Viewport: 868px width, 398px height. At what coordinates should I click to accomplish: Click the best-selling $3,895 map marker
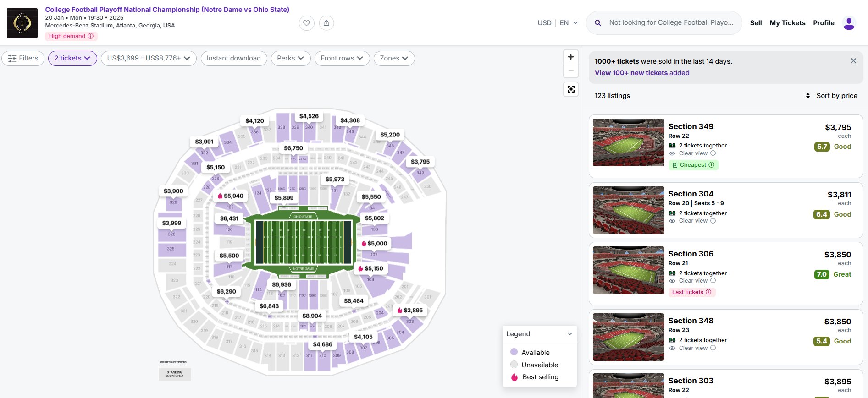click(410, 311)
